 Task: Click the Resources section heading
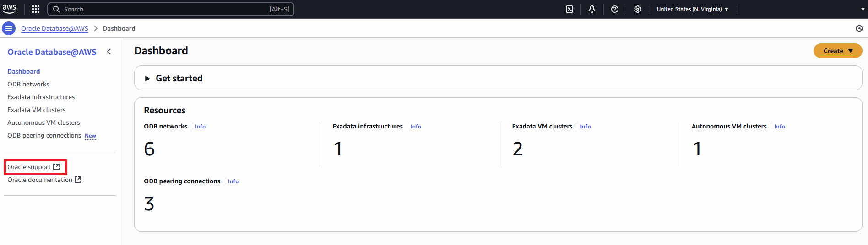click(164, 110)
